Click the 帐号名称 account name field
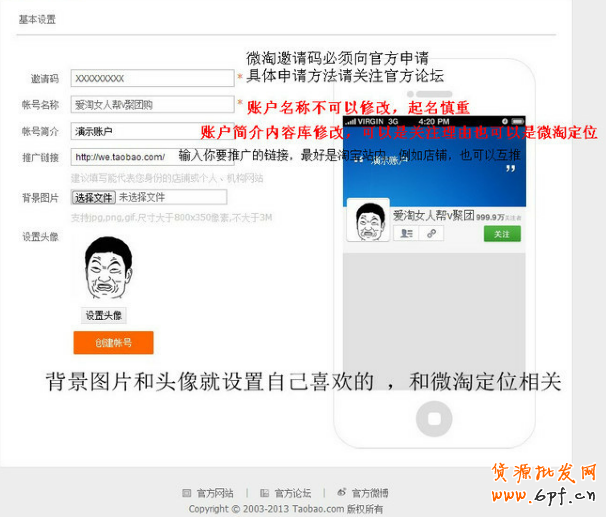 152,104
